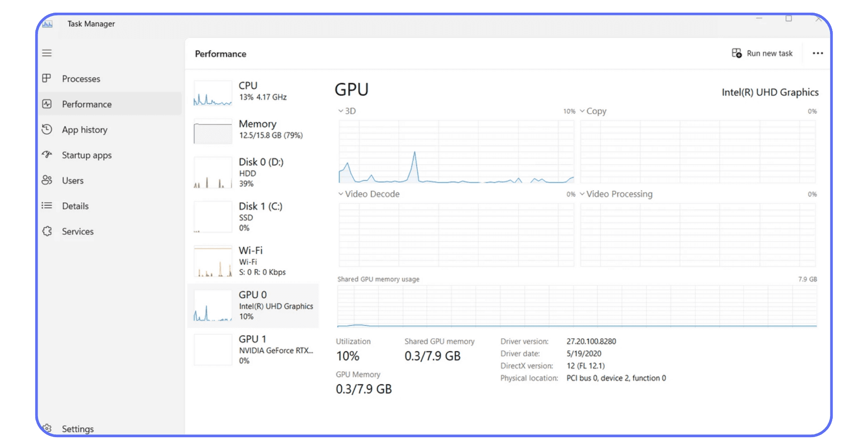Image resolution: width=868 pixels, height=448 pixels.
Task: Collapse the Video Processing section
Action: click(582, 194)
